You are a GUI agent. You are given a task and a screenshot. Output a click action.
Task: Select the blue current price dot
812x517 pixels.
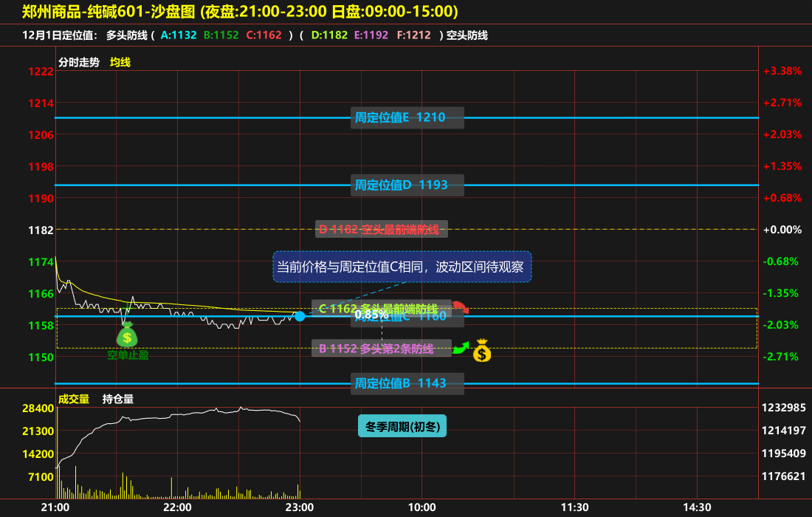point(300,316)
